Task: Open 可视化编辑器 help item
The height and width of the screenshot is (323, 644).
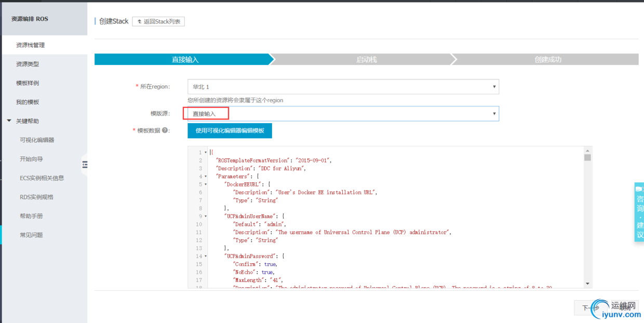Action: coord(37,140)
